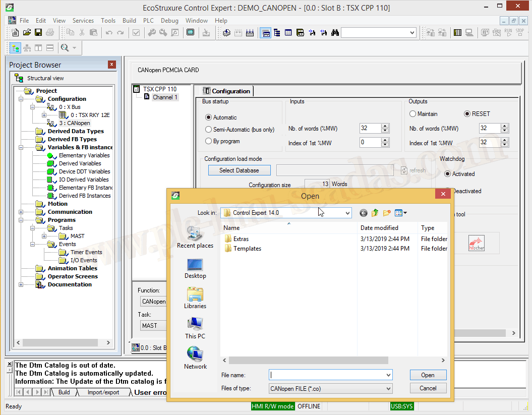532x415 pixels.
Task: Go up one folder level in Open dialog
Action: coord(375,213)
